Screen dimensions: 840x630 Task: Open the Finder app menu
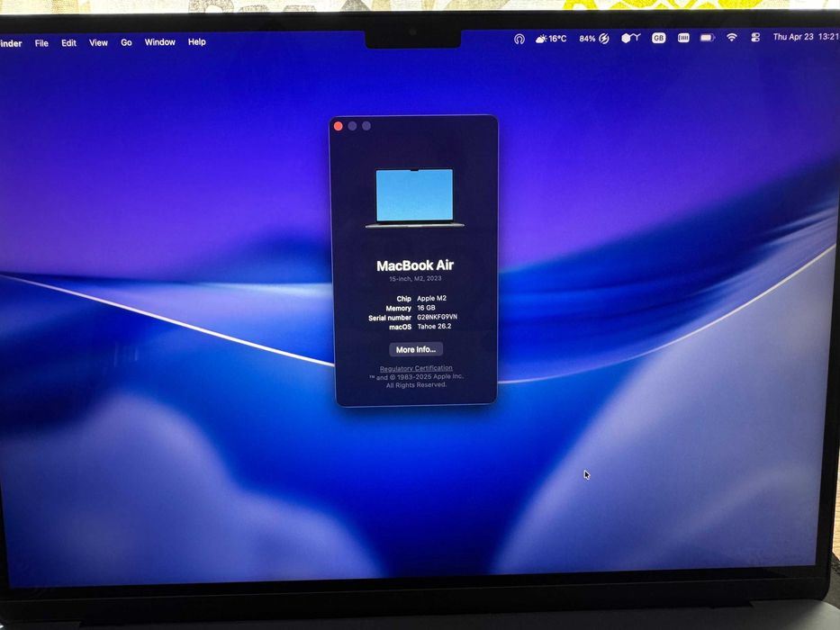(11, 44)
